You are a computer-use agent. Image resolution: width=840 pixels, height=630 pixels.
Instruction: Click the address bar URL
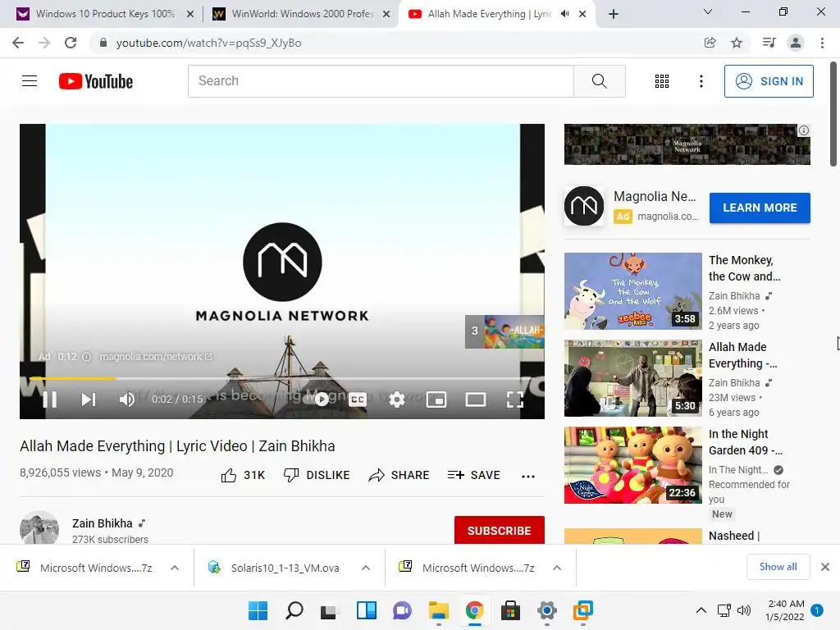(x=209, y=43)
